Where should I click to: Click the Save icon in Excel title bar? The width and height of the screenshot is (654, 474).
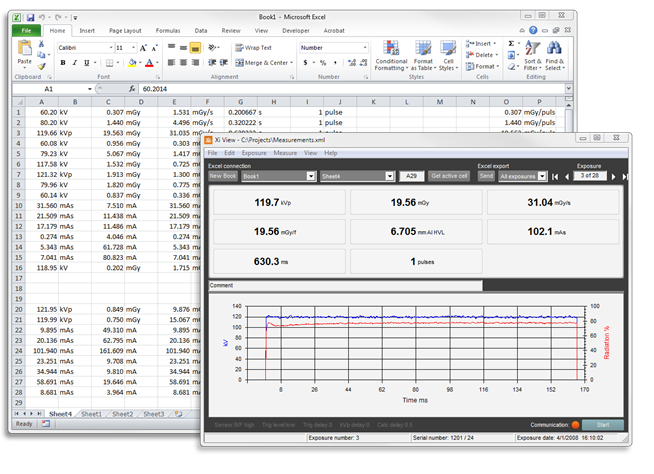(30, 18)
